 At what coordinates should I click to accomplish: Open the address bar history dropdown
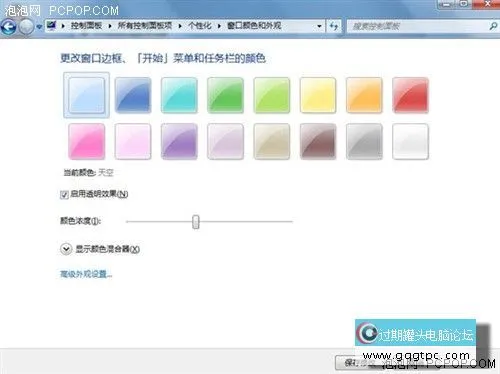tap(319, 26)
